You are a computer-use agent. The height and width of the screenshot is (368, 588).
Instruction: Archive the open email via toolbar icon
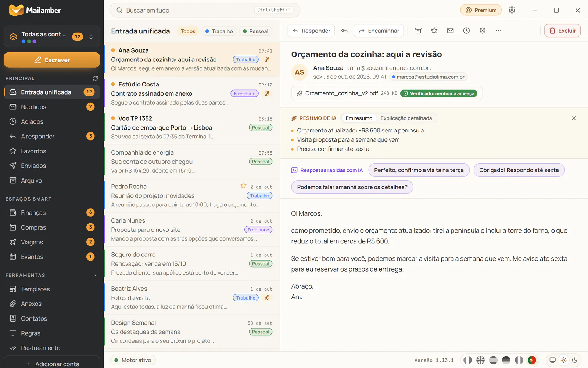pyautogui.click(x=418, y=31)
